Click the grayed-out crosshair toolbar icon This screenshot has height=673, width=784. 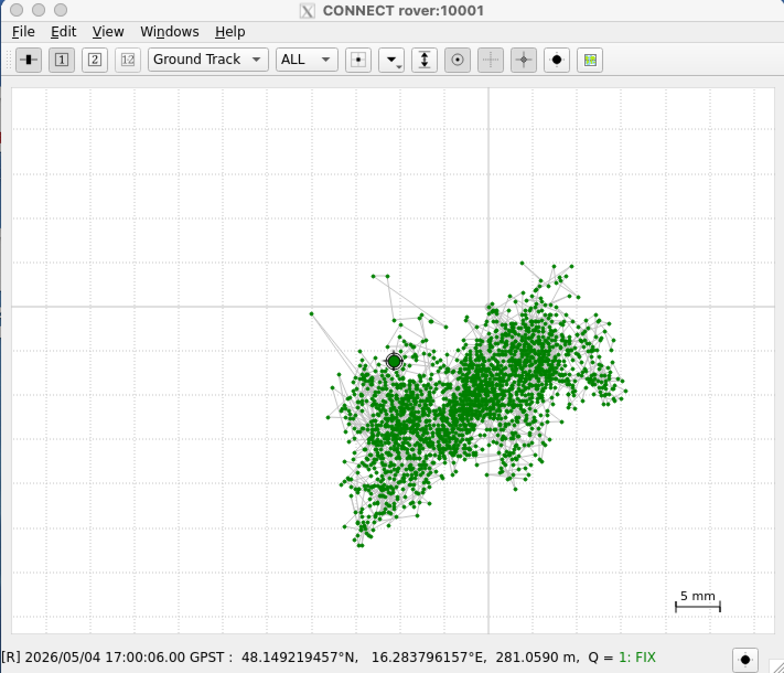[491, 60]
